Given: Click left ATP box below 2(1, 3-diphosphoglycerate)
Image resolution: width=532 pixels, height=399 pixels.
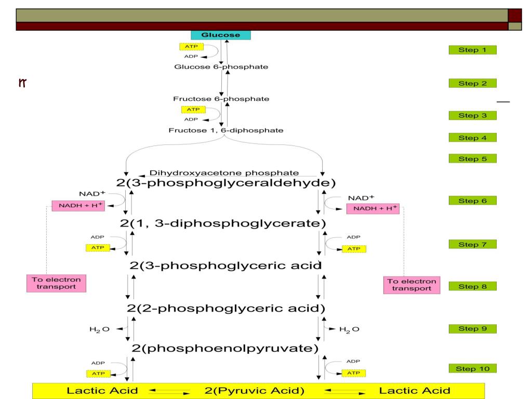Looking at the screenshot, I should pos(98,248).
